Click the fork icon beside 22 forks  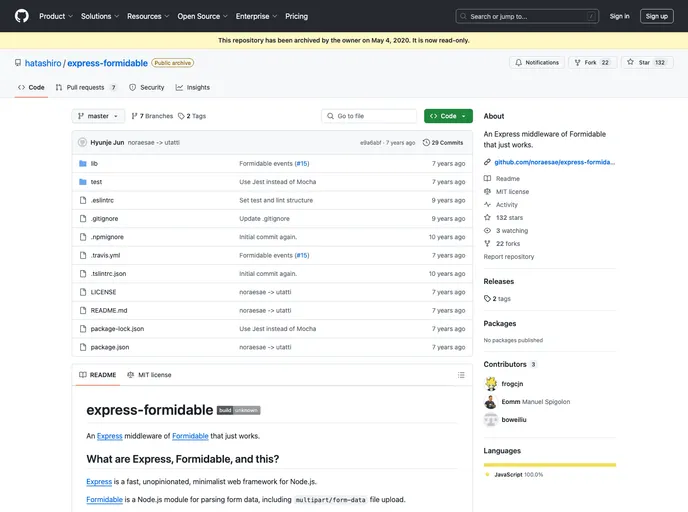487,243
